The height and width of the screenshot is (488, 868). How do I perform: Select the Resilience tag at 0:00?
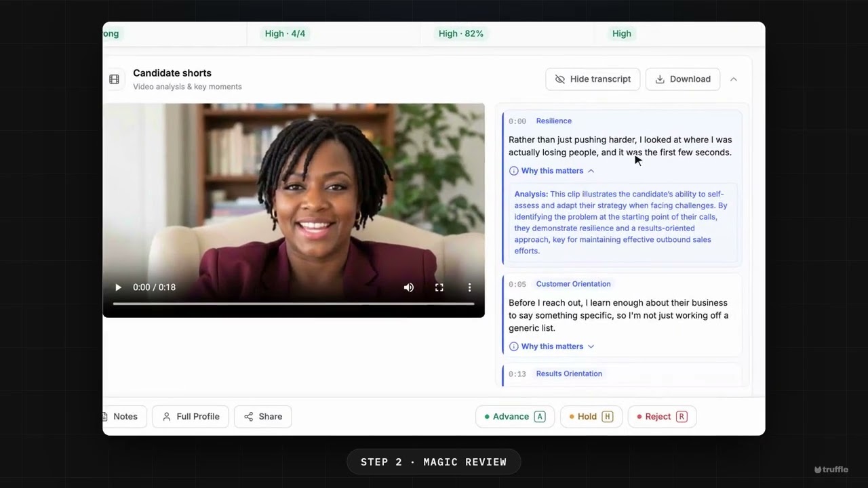pos(553,121)
